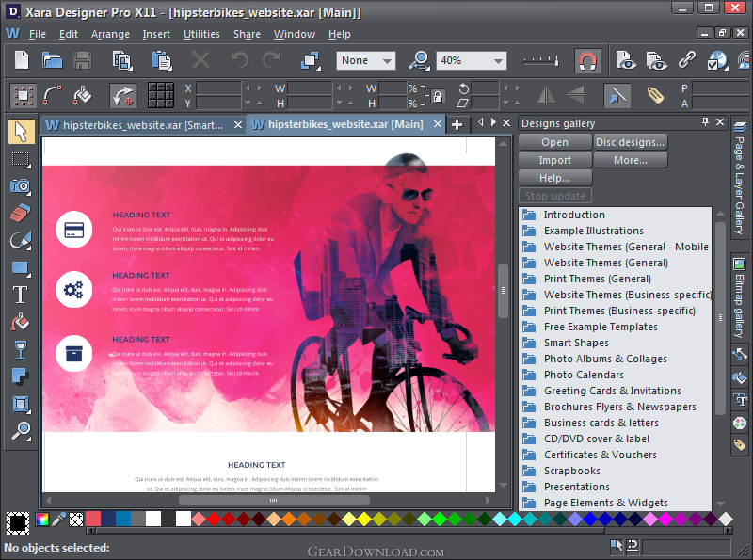The height and width of the screenshot is (560, 753).
Task: Select the Zoom magnifier tool
Action: click(21, 431)
